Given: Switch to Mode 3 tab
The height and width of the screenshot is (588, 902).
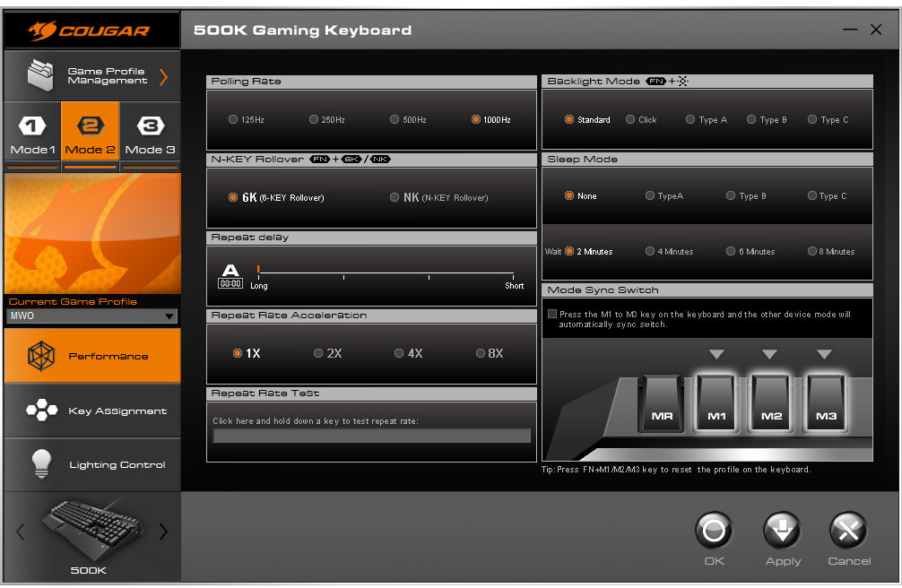Looking at the screenshot, I should pos(150,134).
